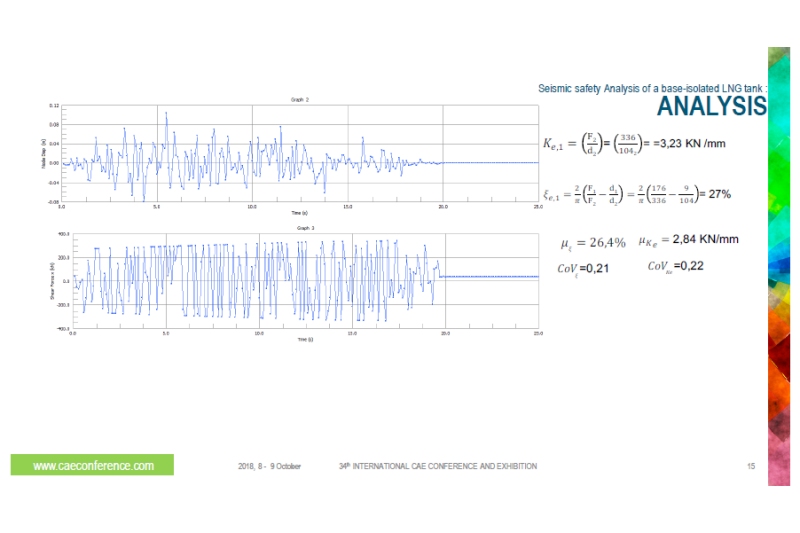Click the Graph 3 title label
The height and width of the screenshot is (533, 800).
pyautogui.click(x=305, y=228)
